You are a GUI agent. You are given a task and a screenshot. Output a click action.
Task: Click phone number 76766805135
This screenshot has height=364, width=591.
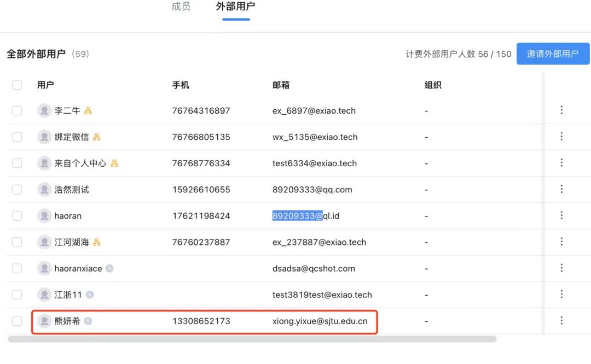pyautogui.click(x=201, y=137)
